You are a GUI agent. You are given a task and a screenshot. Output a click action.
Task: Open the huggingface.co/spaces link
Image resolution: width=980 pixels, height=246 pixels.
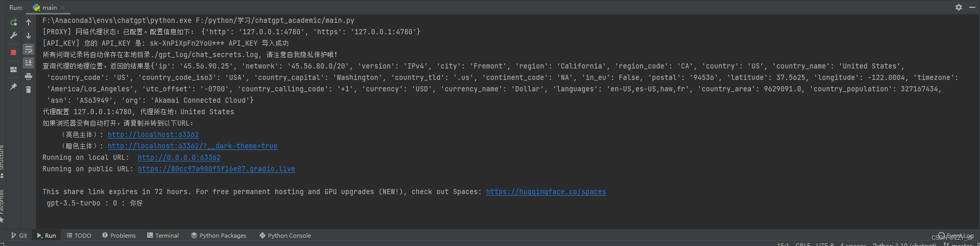click(x=546, y=192)
